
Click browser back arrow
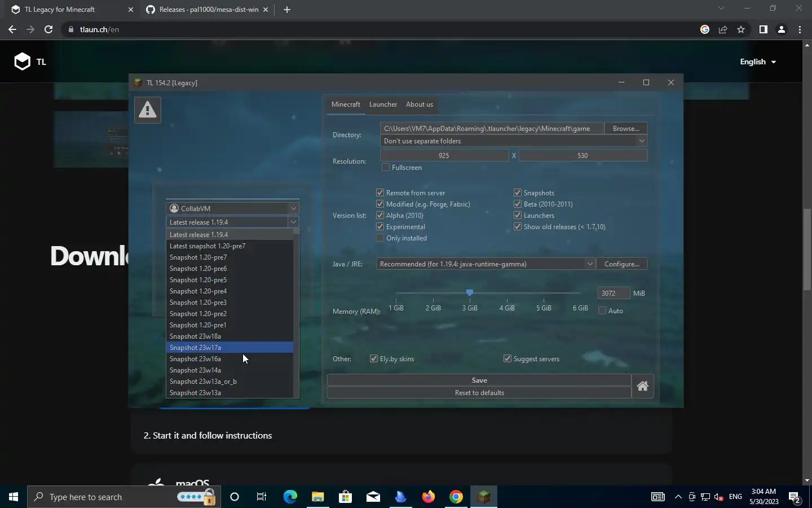click(12, 29)
